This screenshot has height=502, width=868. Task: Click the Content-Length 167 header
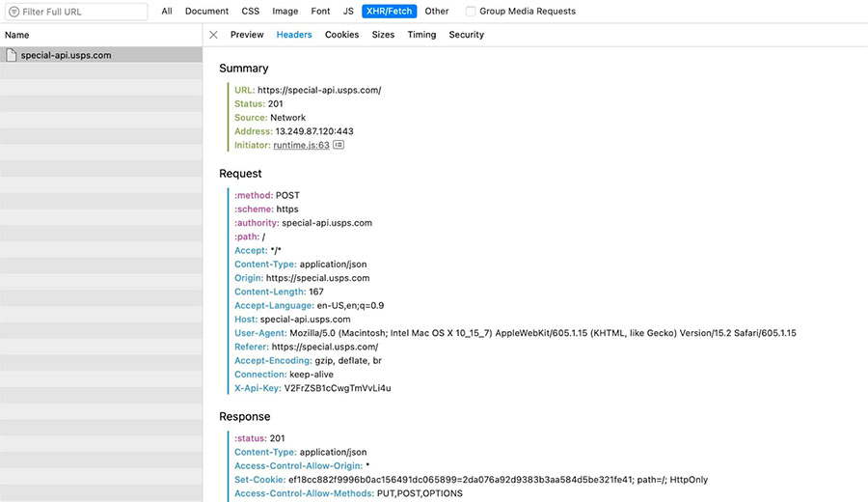pos(279,292)
